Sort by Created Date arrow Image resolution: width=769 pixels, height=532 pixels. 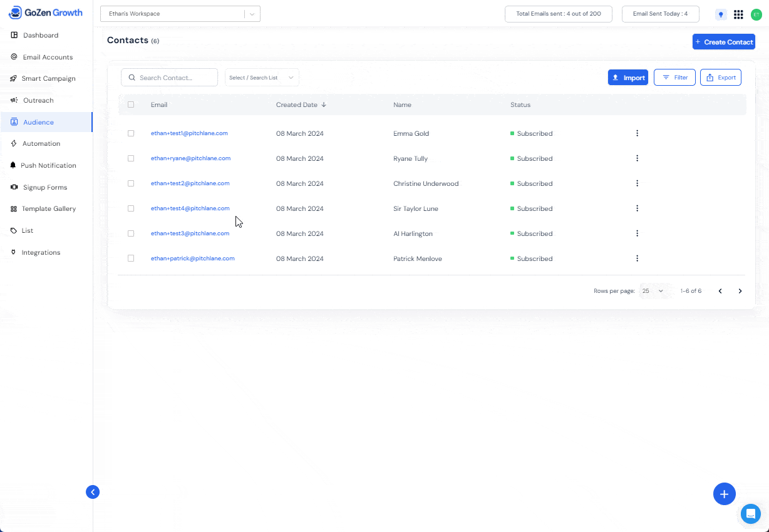324,105
